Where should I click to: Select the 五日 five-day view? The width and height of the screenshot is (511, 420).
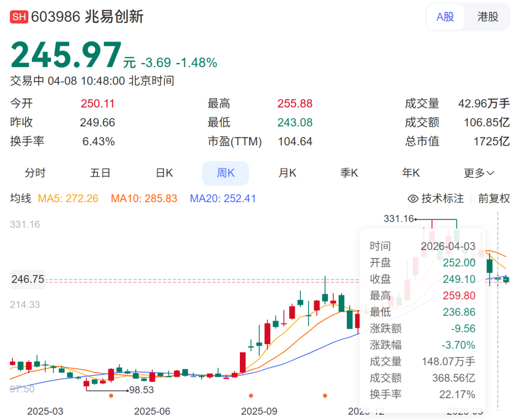(100, 173)
